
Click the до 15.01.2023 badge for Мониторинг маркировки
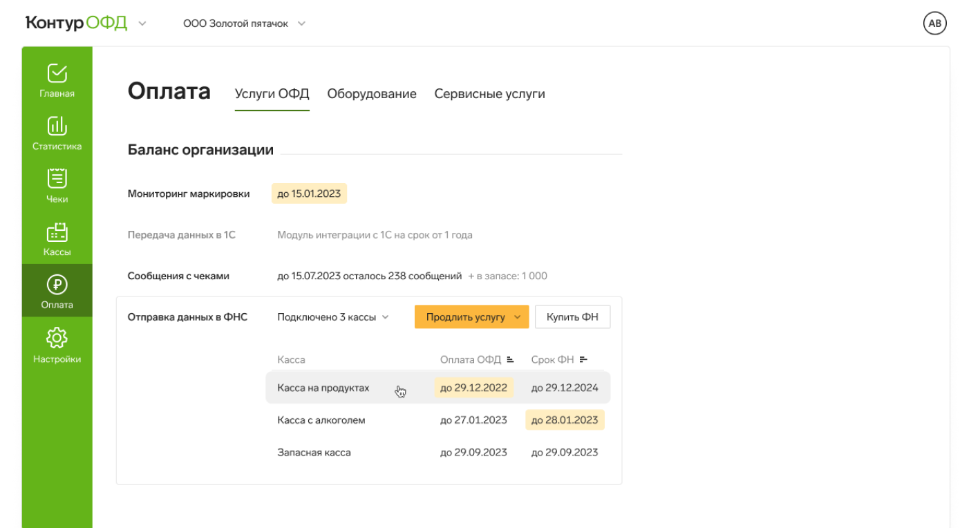coord(309,194)
